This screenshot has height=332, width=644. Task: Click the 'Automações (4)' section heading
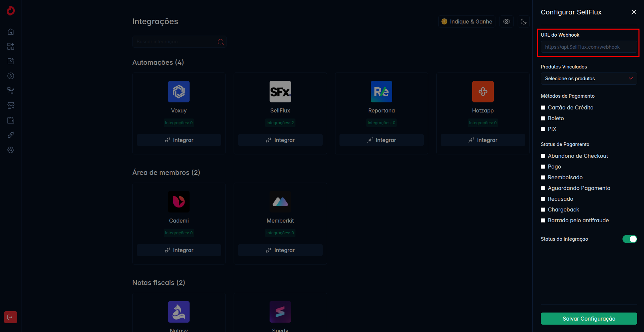click(x=158, y=62)
